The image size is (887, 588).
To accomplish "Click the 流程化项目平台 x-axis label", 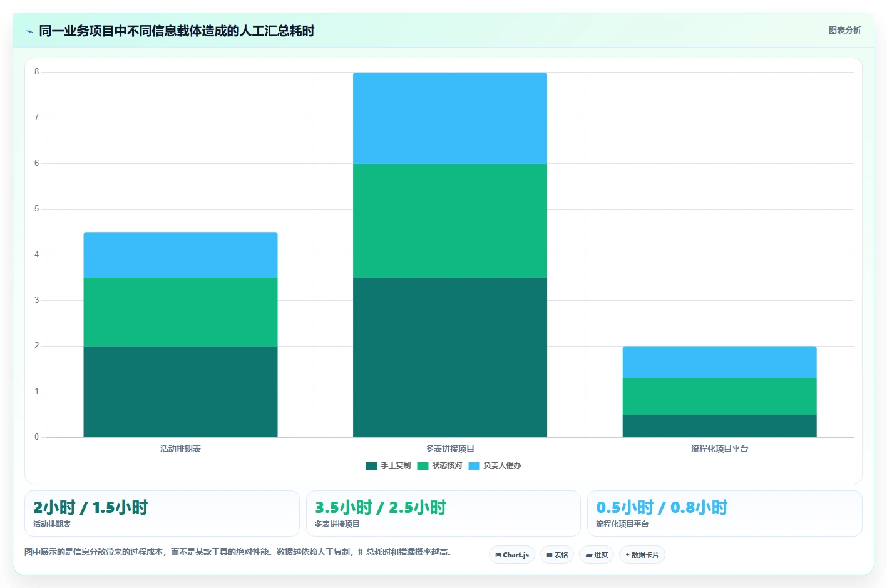I will [719, 449].
